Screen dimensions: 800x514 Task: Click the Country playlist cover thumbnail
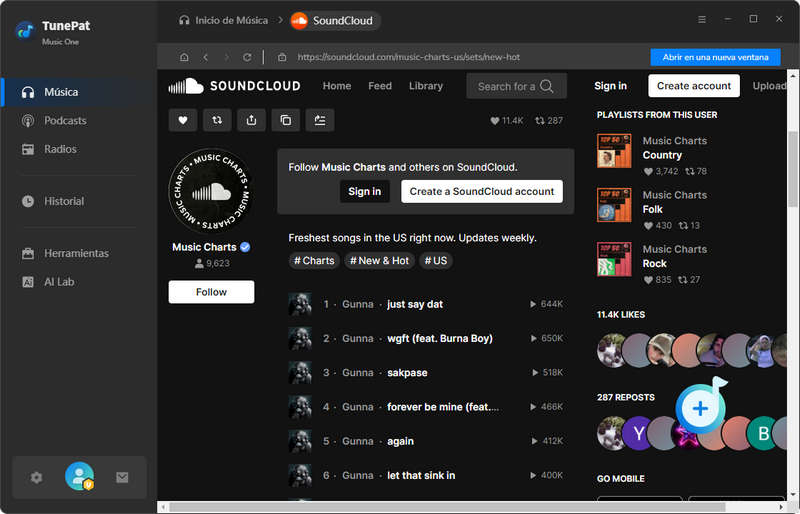tap(614, 151)
